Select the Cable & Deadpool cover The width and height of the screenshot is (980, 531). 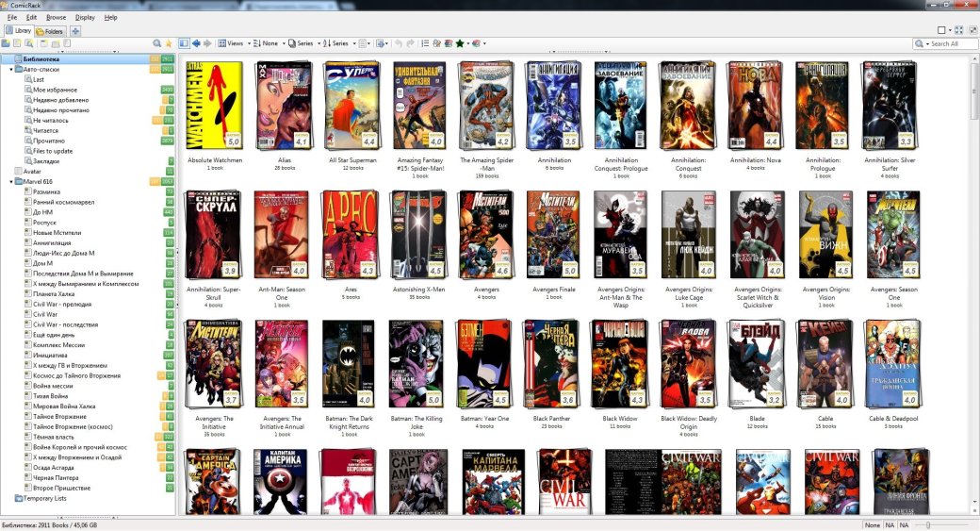(893, 363)
